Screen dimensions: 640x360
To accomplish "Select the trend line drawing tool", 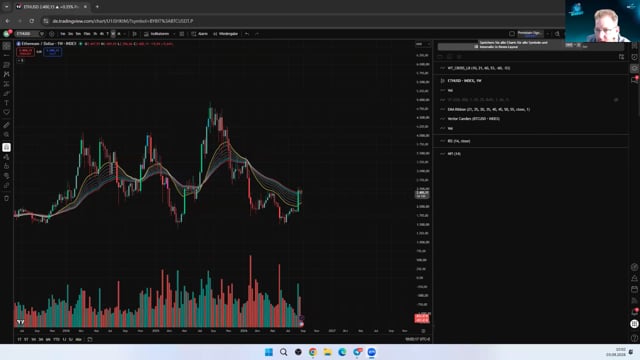I will (x=7, y=56).
